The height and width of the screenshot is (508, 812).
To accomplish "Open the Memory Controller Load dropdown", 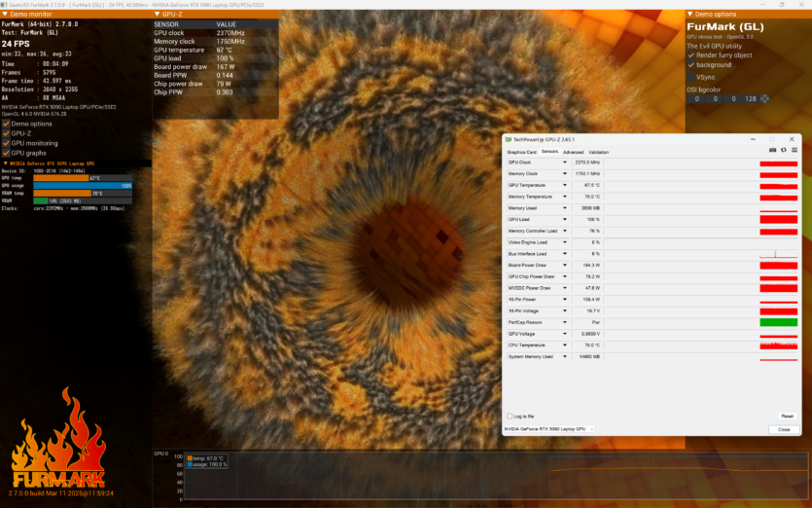I will [x=564, y=232].
